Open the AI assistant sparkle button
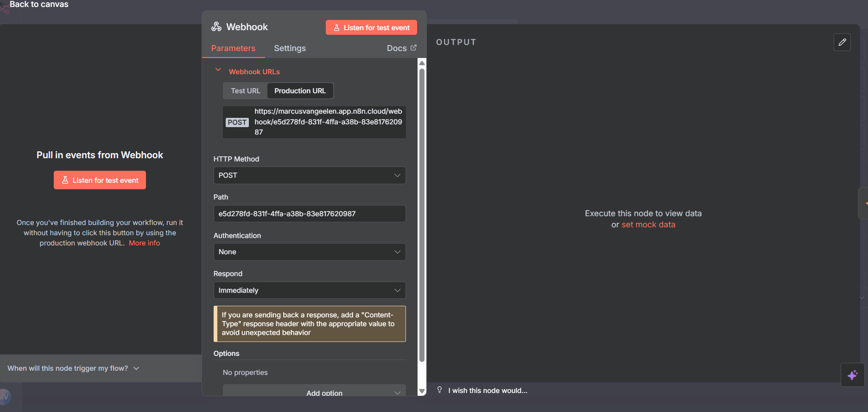The image size is (868, 412). pyautogui.click(x=852, y=375)
